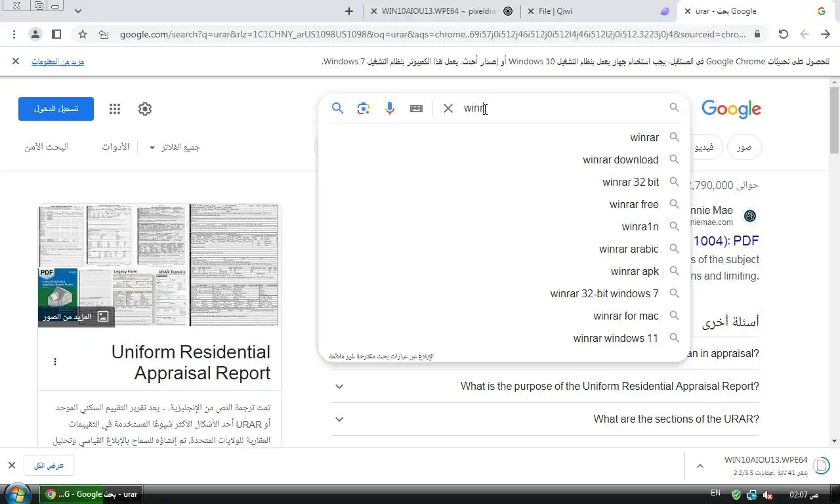
Task: Choose suggestion winrar 32-bit windows 7
Action: [504, 293]
